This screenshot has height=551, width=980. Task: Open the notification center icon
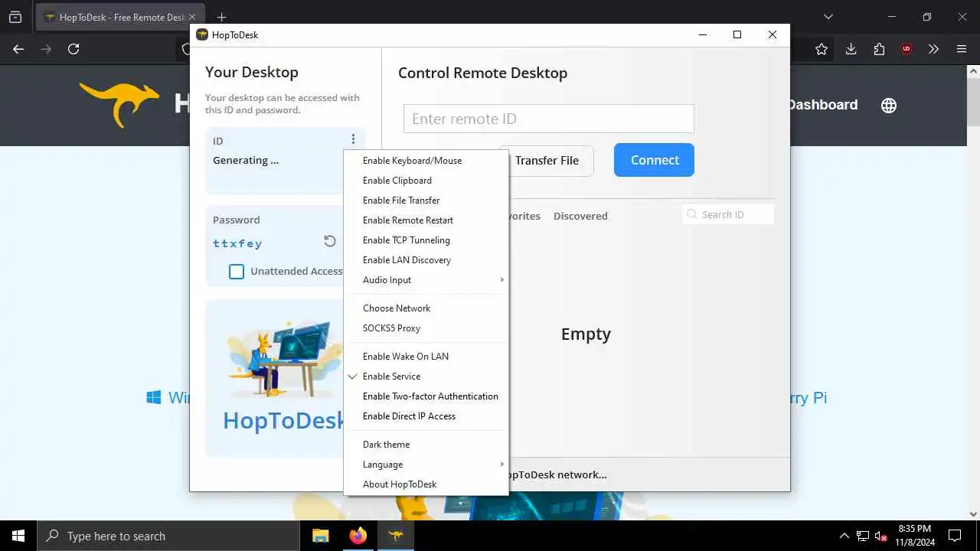(x=955, y=536)
